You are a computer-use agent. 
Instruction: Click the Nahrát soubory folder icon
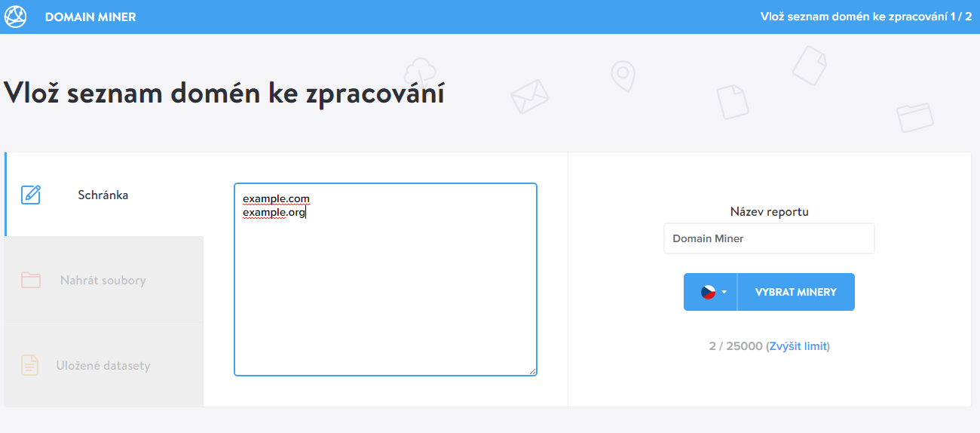pos(31,280)
